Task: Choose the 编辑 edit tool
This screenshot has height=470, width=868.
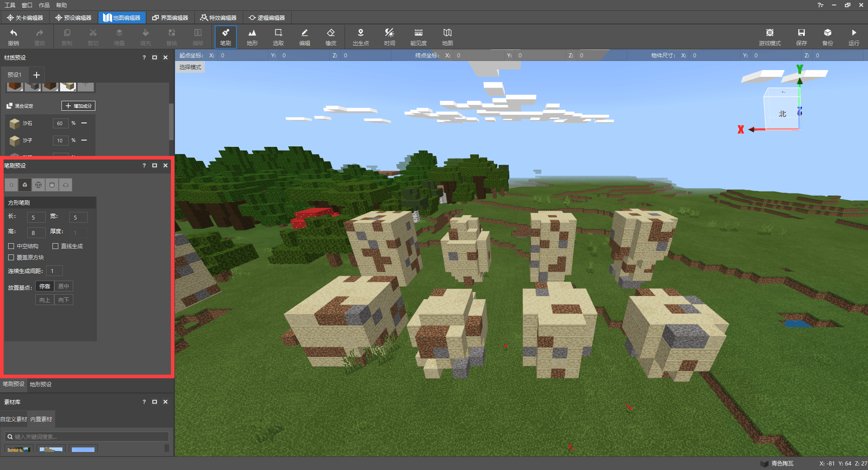Action: click(304, 37)
